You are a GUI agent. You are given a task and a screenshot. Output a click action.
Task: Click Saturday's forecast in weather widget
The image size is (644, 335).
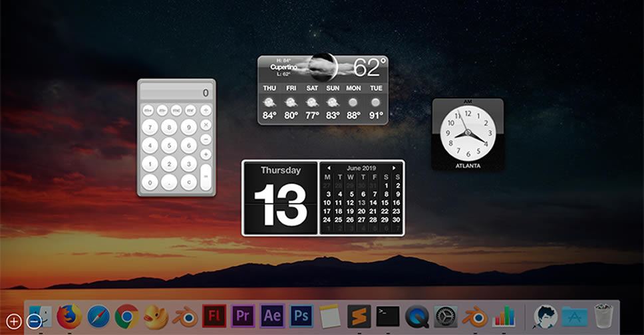coord(312,102)
